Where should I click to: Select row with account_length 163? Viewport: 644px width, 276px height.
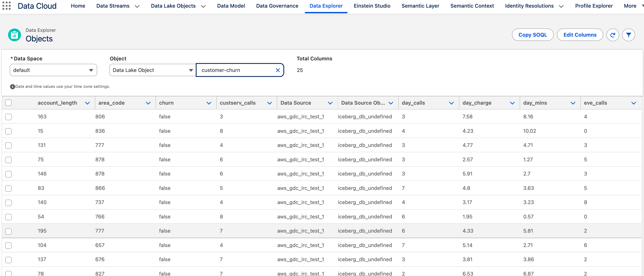(x=9, y=117)
